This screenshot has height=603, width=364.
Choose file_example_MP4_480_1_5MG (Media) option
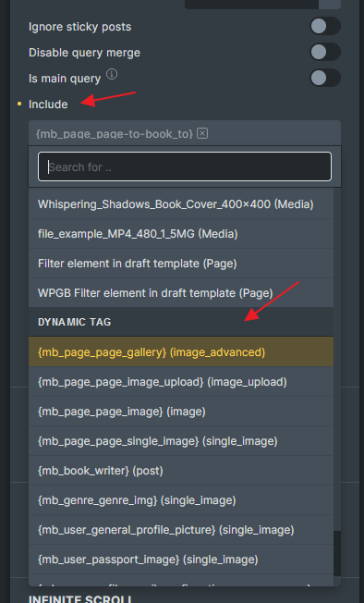pos(181,234)
